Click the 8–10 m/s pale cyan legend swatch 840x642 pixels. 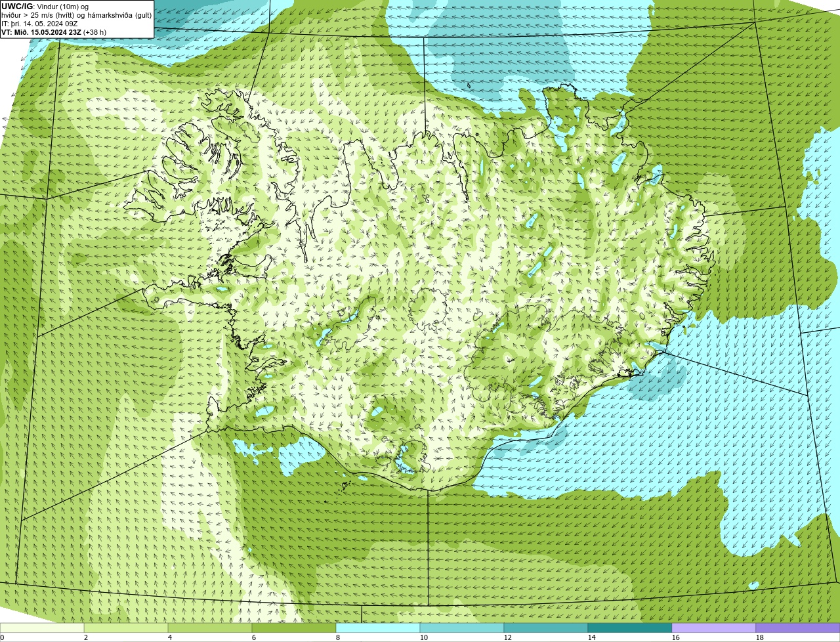pos(378,628)
